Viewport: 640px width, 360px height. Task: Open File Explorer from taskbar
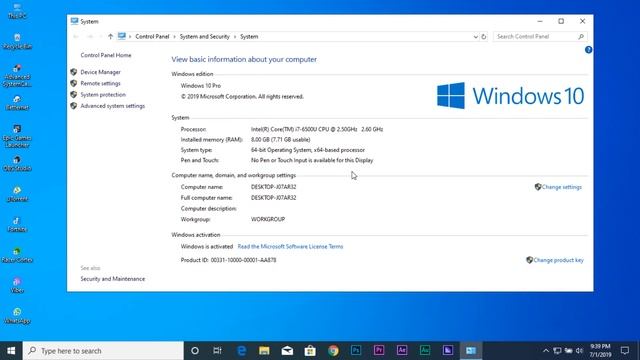[x=264, y=351]
